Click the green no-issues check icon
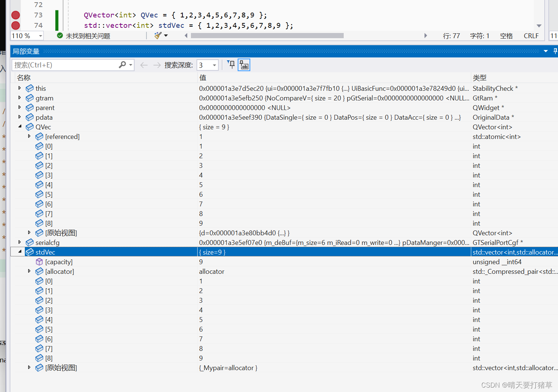This screenshot has width=558, height=392. point(60,35)
